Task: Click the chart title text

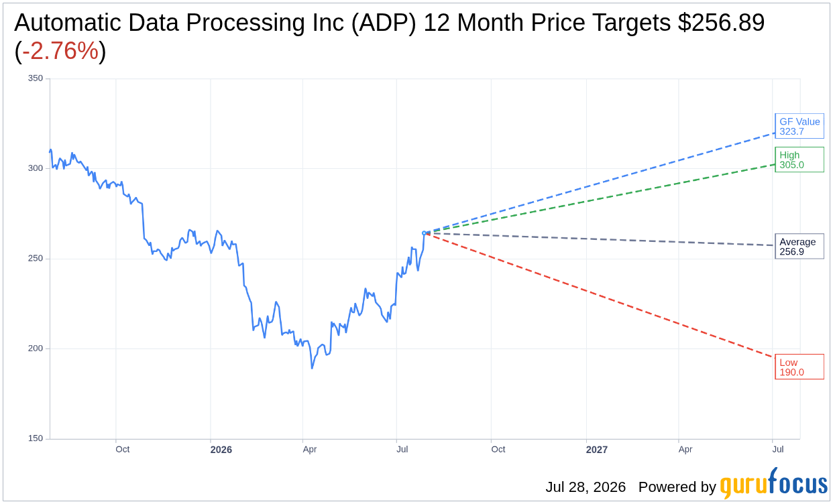Action: click(x=389, y=36)
